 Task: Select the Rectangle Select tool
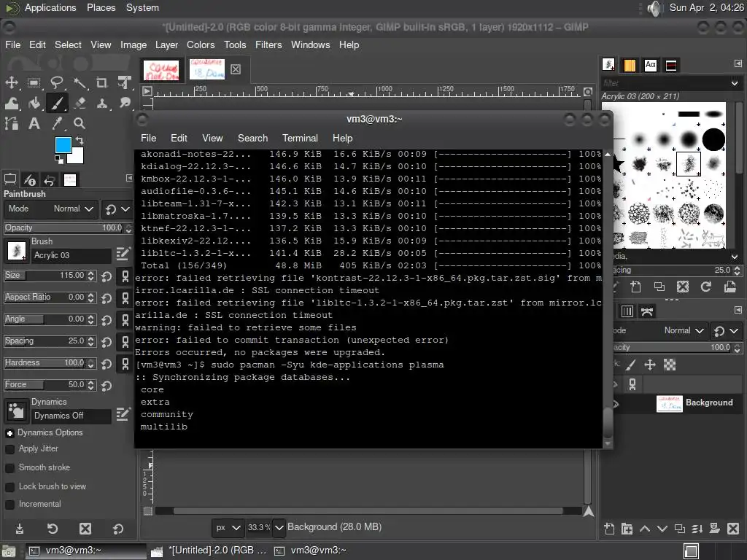coord(34,82)
